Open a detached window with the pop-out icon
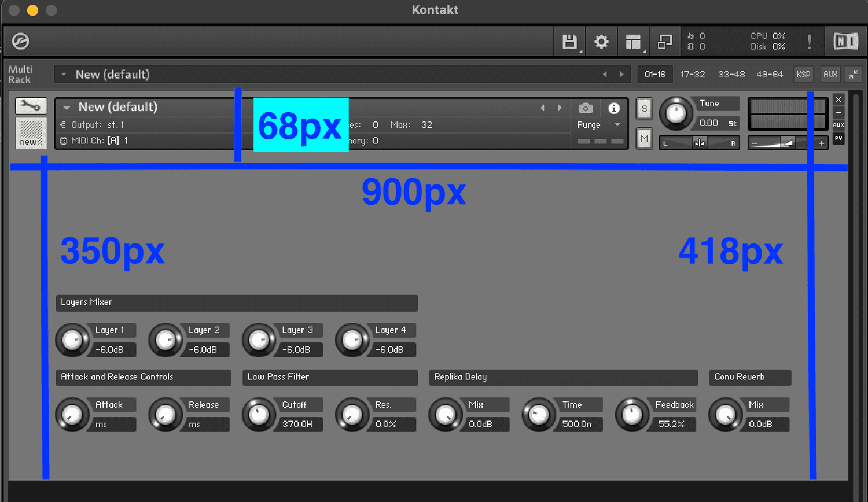Viewport: 868px width, 502px height. [664, 41]
